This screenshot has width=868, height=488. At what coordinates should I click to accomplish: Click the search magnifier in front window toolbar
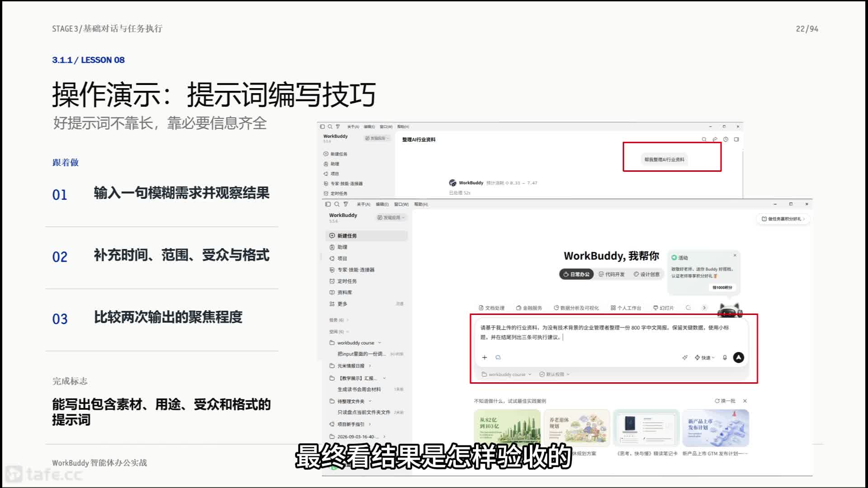pos(337,204)
